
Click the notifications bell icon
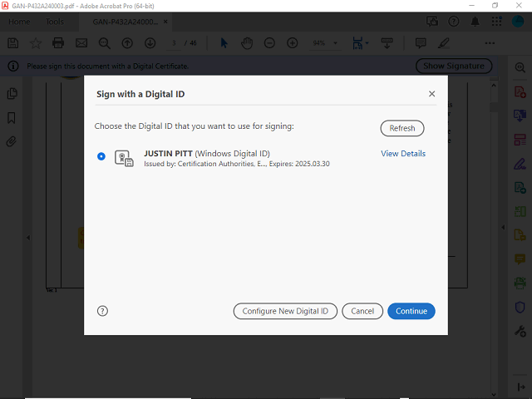pyautogui.click(x=475, y=22)
